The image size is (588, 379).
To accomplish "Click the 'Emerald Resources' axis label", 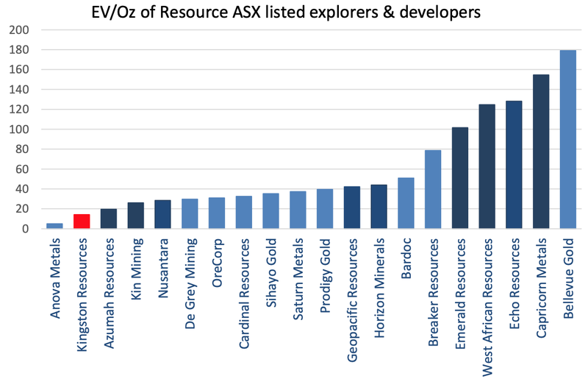I will (460, 294).
